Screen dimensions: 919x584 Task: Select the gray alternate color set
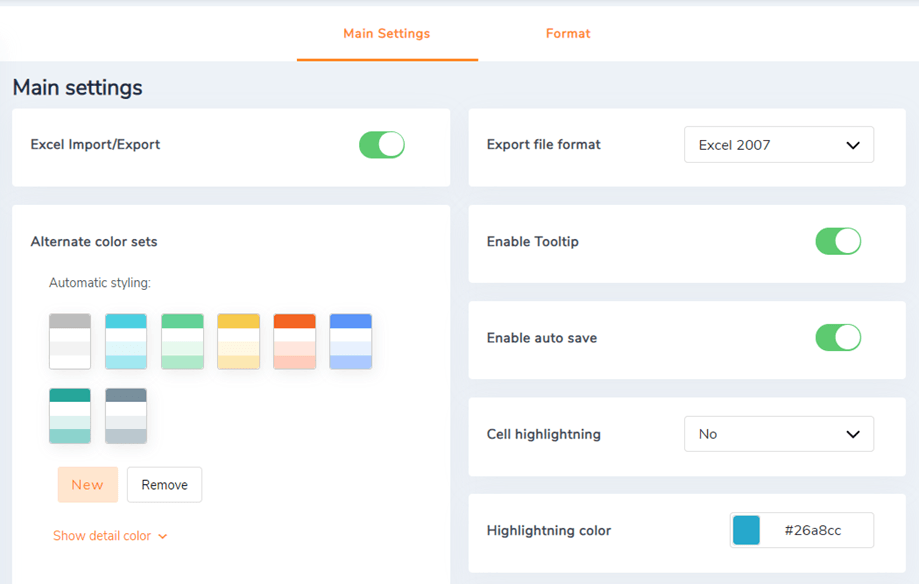click(70, 342)
